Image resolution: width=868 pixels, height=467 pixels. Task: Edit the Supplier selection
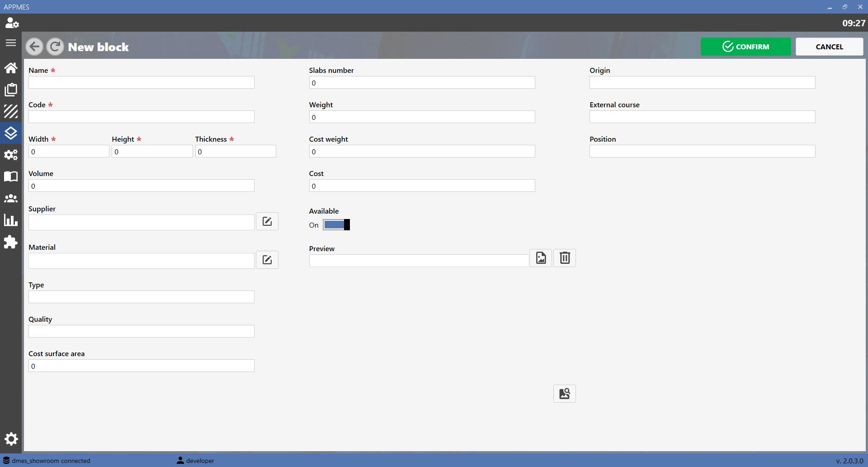point(267,221)
